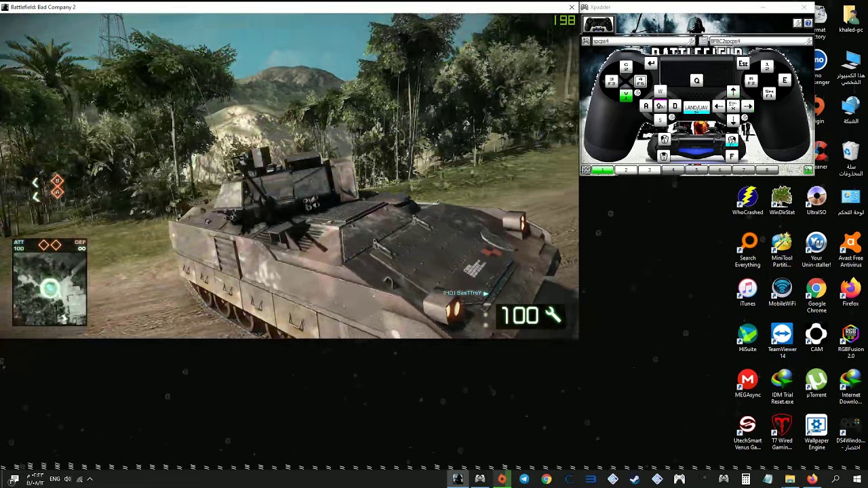
Task: Click the left stick center press mapping
Action: point(660,106)
